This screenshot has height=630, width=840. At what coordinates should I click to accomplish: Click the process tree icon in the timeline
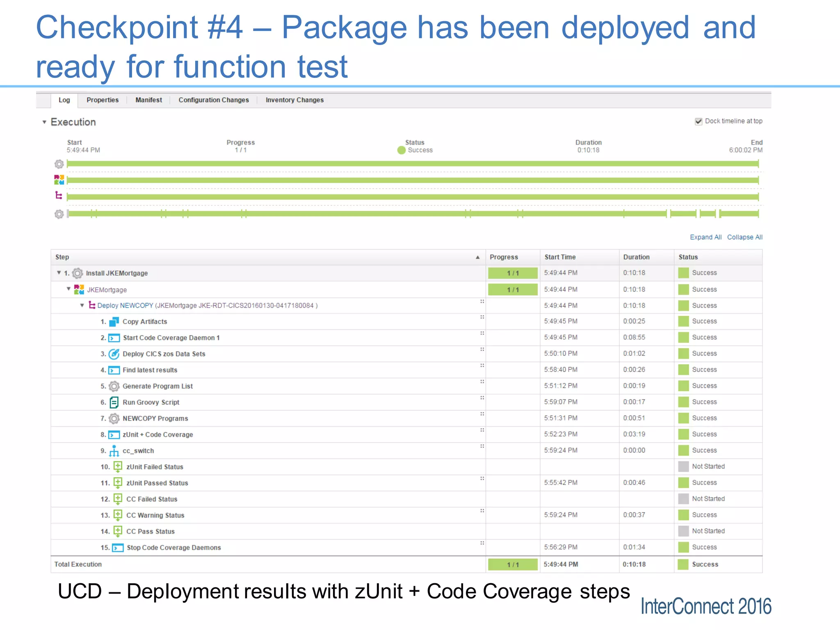[59, 196]
